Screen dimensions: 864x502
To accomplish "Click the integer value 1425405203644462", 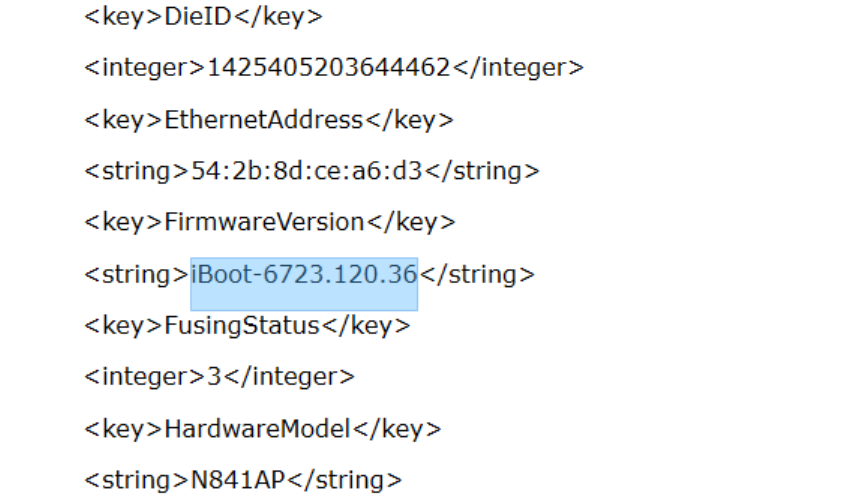I will (328, 68).
